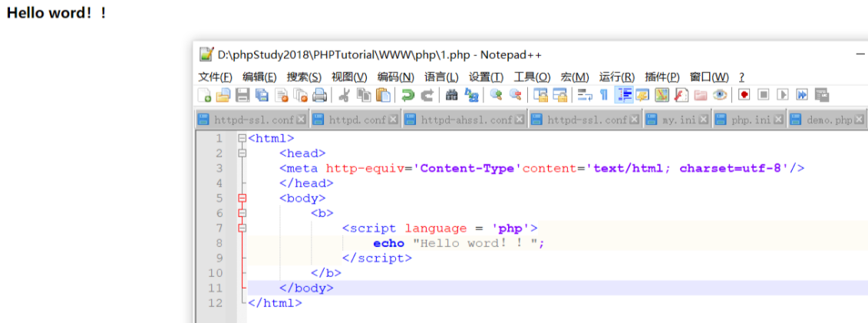The image size is (868, 323).
Task: Click the Open file folder icon
Action: [223, 95]
